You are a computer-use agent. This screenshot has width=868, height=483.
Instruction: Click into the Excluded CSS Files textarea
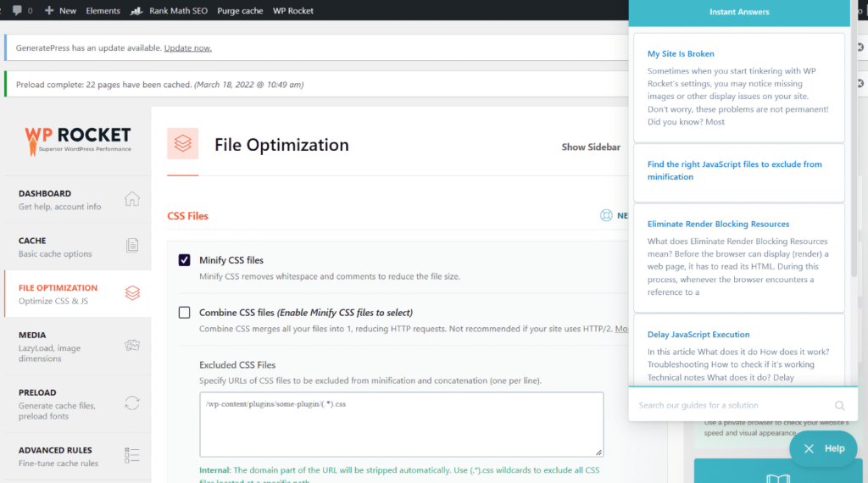click(x=401, y=424)
